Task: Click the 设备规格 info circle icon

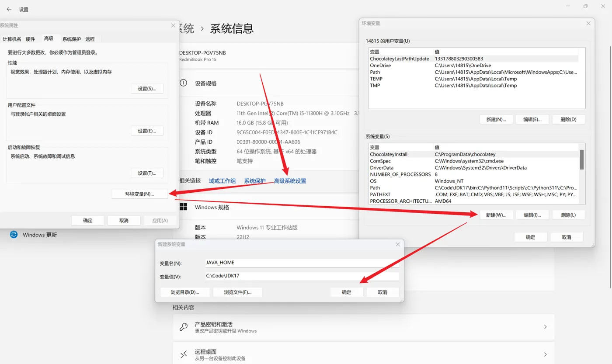Action: pyautogui.click(x=184, y=83)
